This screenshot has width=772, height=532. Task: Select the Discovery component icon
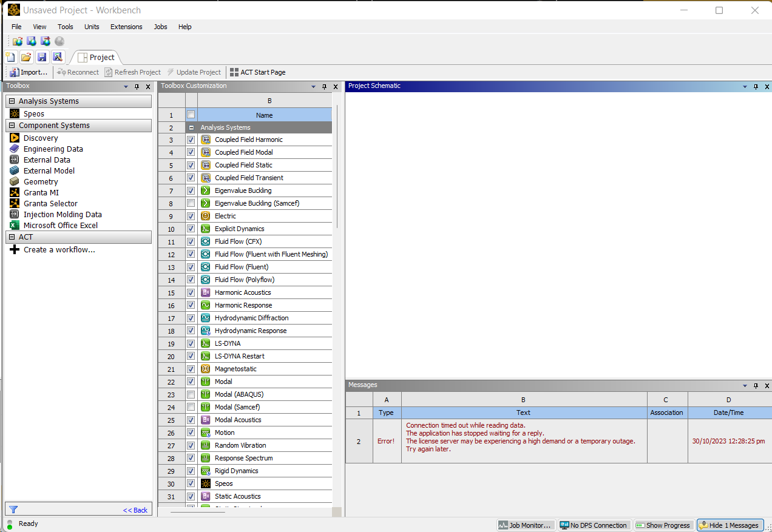pyautogui.click(x=15, y=138)
